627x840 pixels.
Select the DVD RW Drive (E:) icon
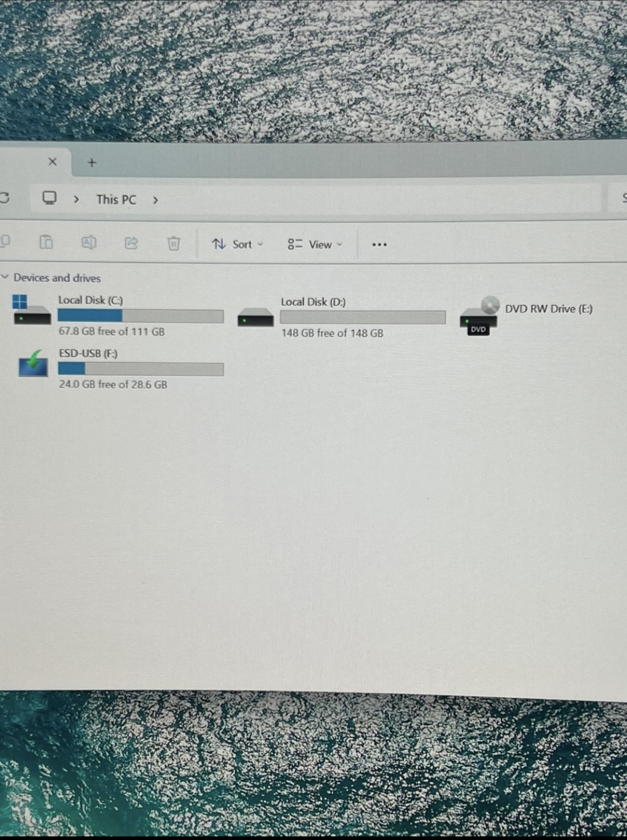[x=479, y=316]
